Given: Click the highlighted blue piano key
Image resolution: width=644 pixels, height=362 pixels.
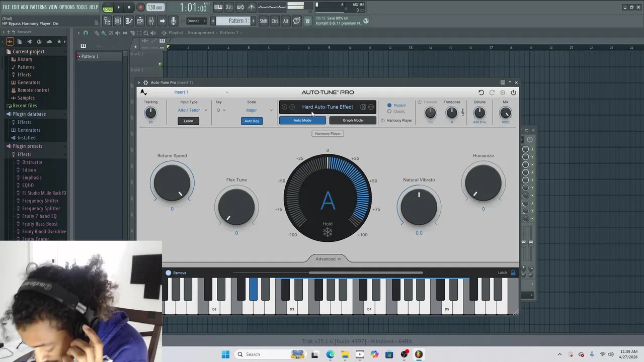Looking at the screenshot, I should pos(253,289).
